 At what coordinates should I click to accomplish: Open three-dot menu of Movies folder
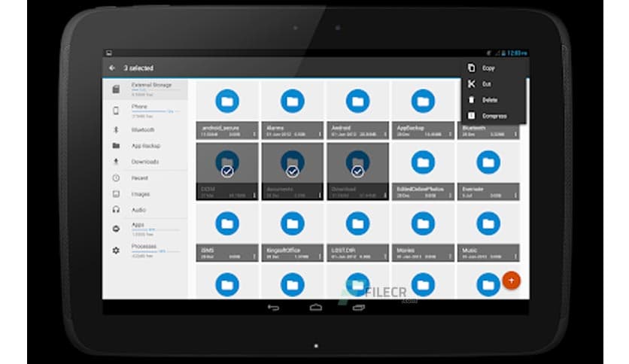tap(450, 256)
